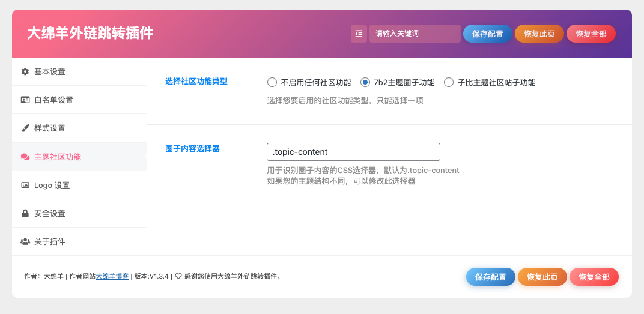Open the 主题社区功能 tab
Viewport: 644px width, 314px height.
(80, 157)
